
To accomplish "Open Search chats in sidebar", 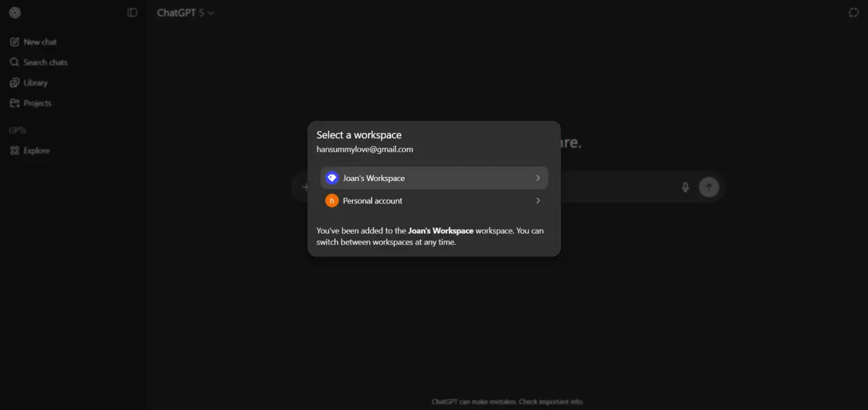I will point(73,62).
